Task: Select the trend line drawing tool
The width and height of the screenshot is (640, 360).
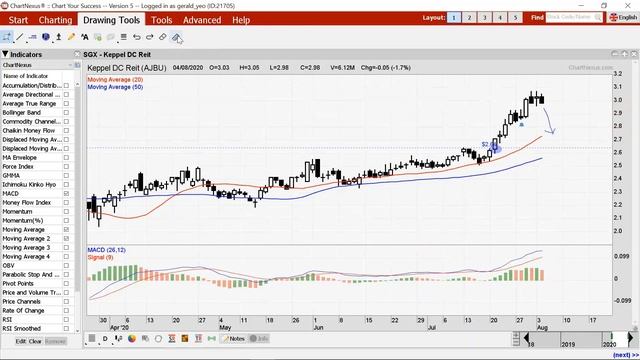Action: (x=20, y=37)
